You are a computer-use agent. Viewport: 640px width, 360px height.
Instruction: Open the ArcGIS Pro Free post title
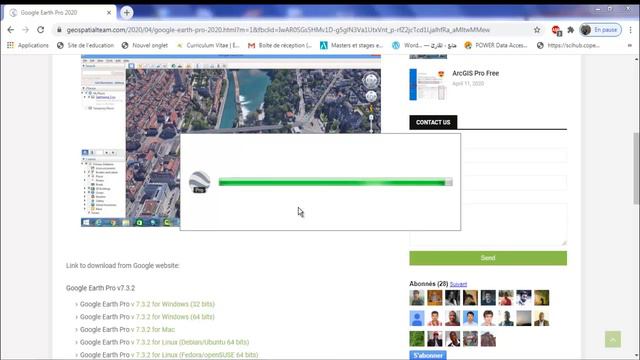(x=475, y=73)
